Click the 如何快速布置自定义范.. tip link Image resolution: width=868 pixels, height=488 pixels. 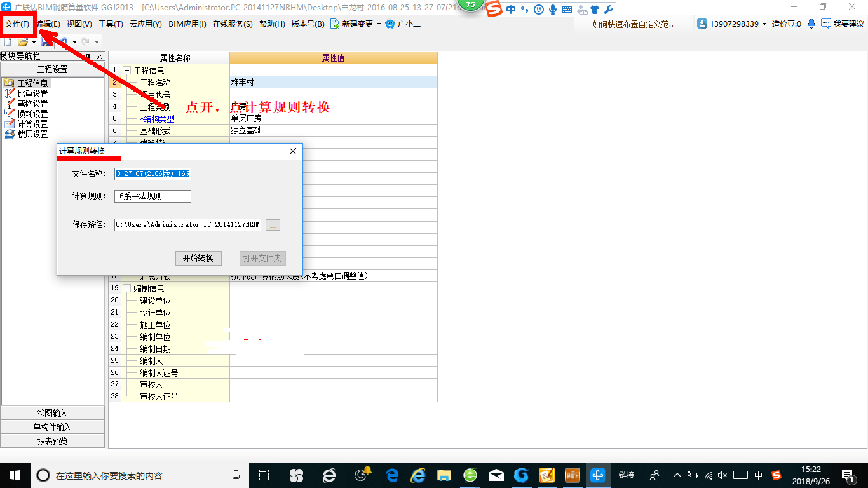coord(634,24)
